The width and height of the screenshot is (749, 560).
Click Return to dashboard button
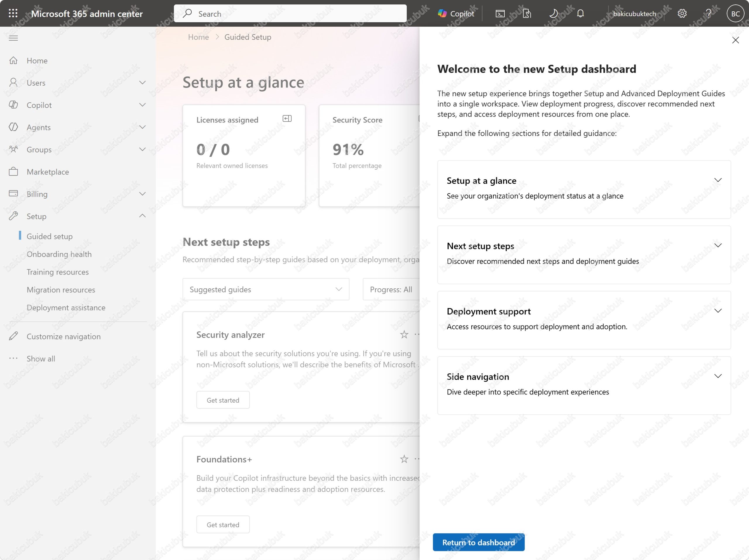coord(478,542)
